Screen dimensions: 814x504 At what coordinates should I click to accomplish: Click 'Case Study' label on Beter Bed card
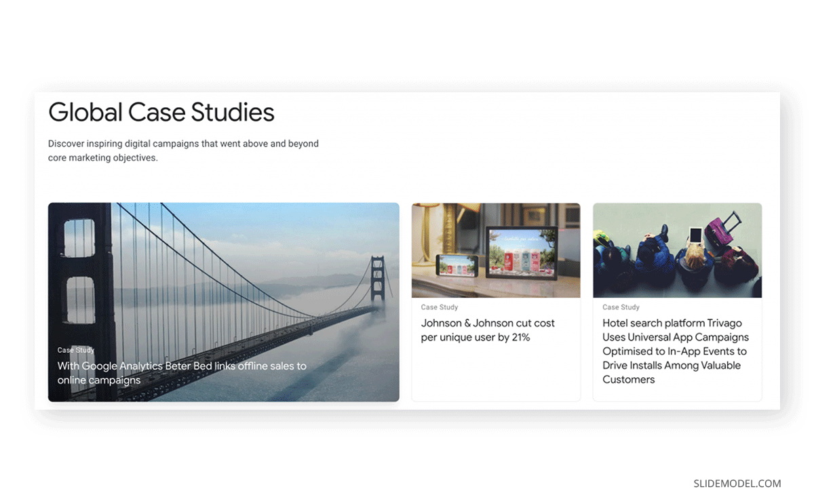(x=76, y=350)
